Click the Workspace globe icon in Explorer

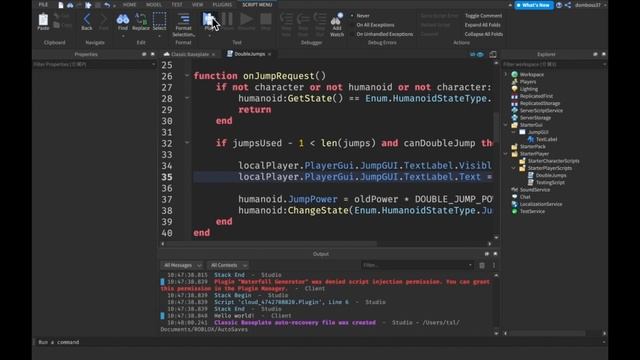pyautogui.click(x=514, y=74)
